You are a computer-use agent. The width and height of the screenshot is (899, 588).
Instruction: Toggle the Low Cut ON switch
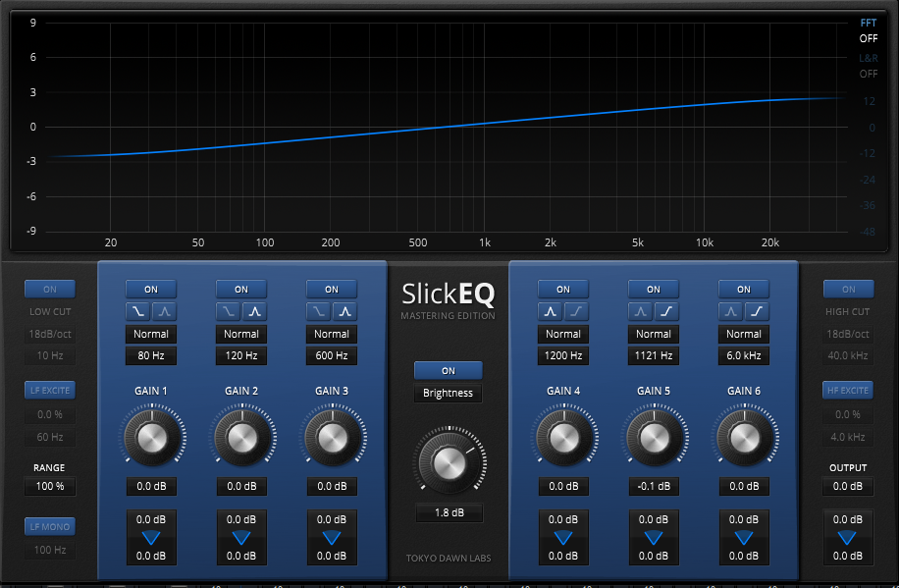50,290
